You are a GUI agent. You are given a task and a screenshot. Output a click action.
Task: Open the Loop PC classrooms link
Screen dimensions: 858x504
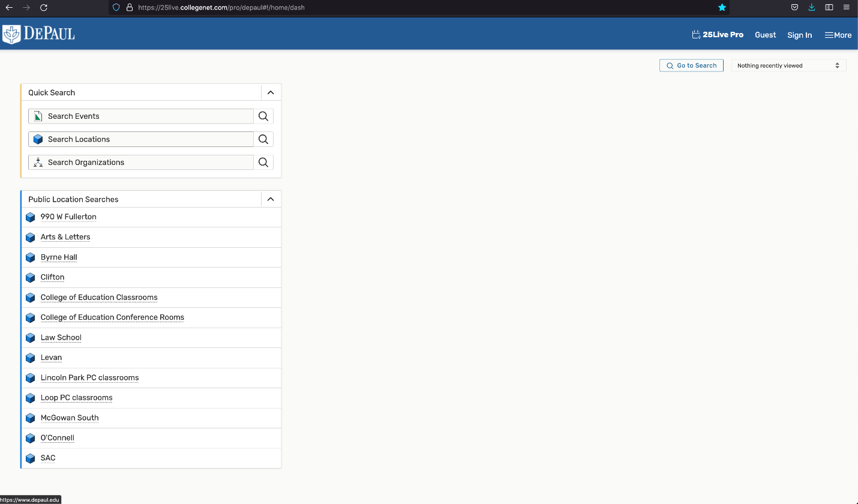76,398
